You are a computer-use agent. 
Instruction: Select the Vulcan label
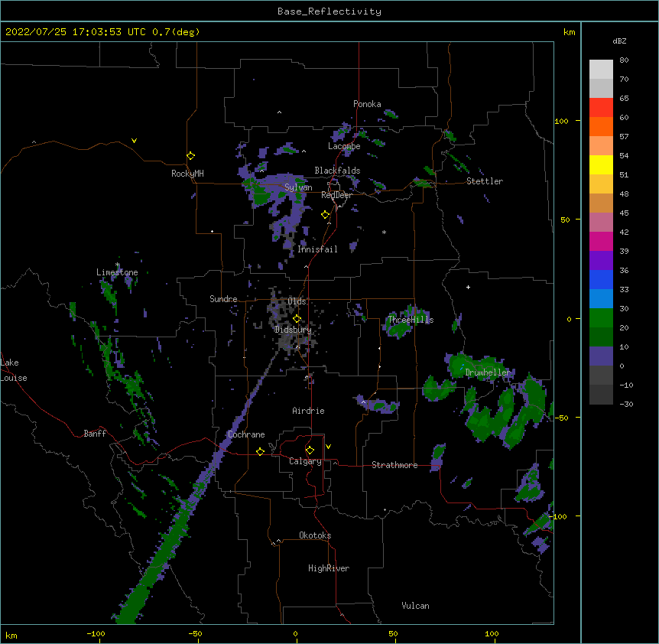[x=415, y=606]
